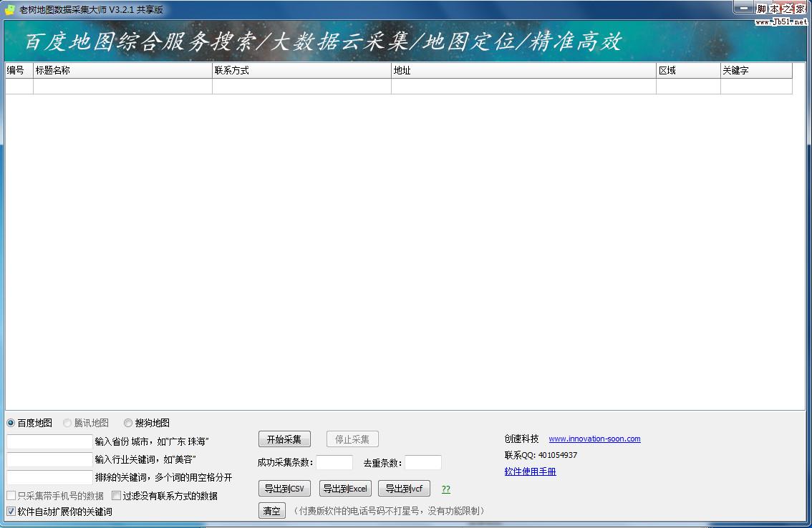
Task: Enable 只采集带手机号的数据 checkbox
Action: tap(11, 496)
